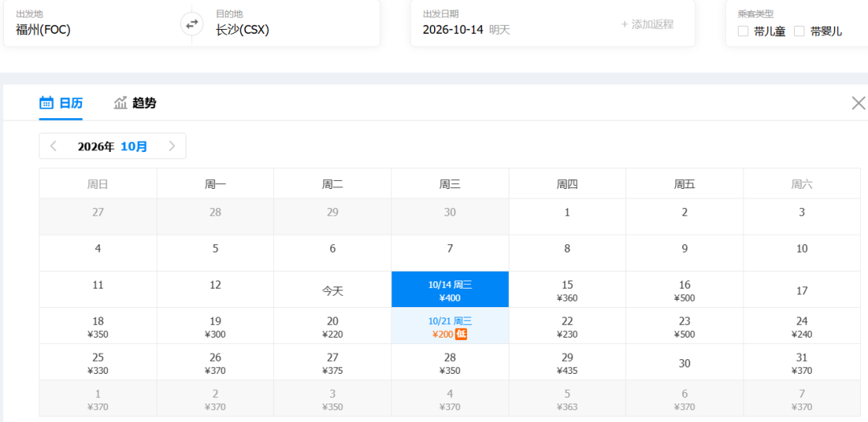Screen dimensions: 868x422
Task: Select November 1 priced ¥370
Action: pyautogui.click(x=98, y=399)
